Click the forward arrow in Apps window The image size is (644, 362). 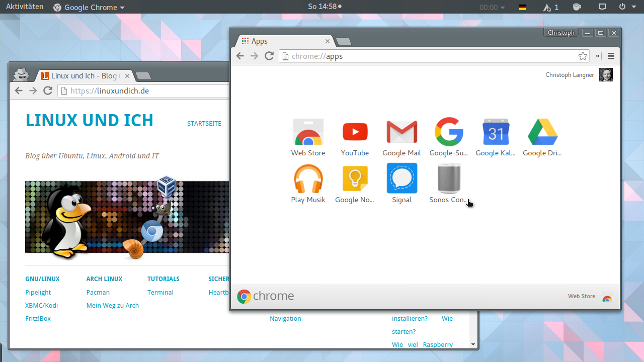click(x=255, y=56)
